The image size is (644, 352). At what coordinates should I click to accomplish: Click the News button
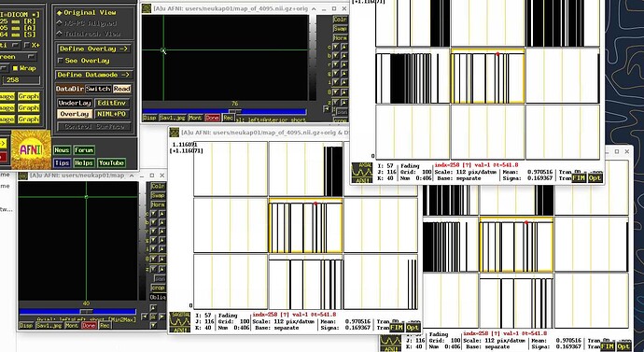62,150
